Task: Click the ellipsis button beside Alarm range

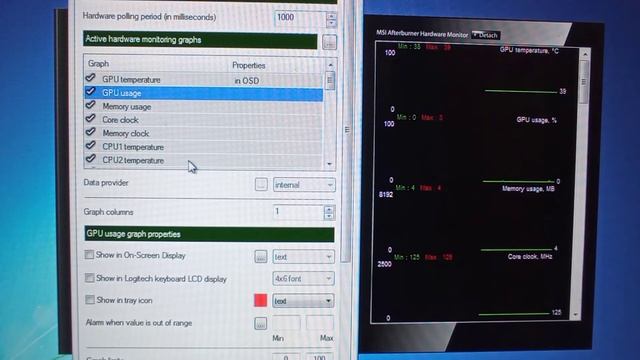Action: [x=260, y=323]
